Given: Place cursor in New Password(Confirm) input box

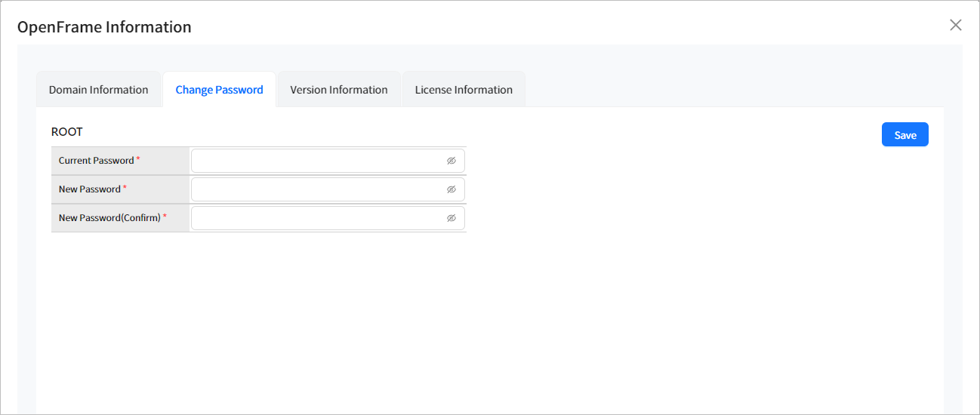Looking at the screenshot, I should click(317, 218).
